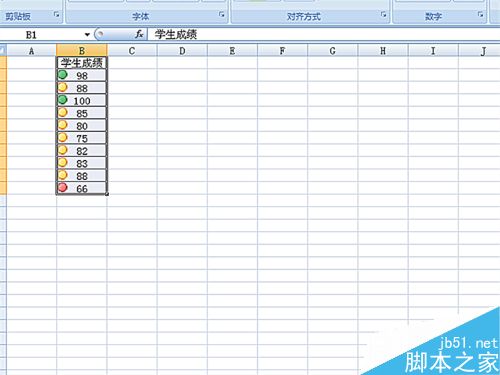This screenshot has width=500, height=375.
Task: Select column A header
Action: tap(31, 51)
